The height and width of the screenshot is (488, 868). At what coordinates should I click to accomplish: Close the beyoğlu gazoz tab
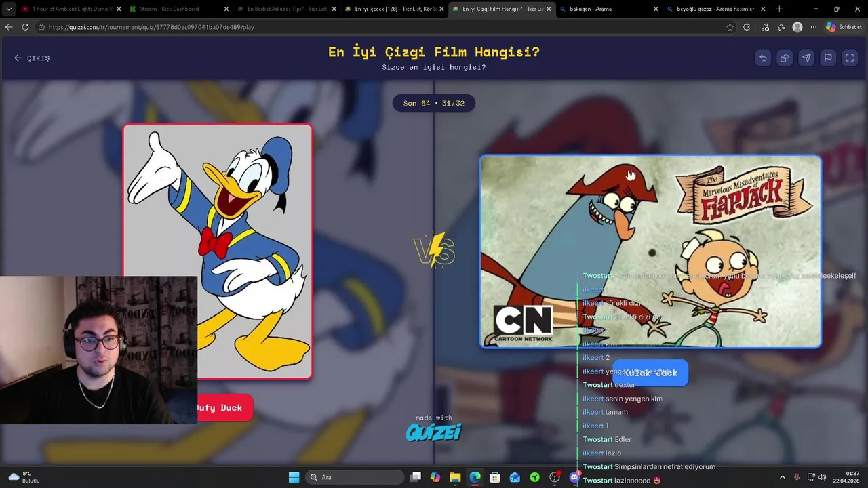click(x=763, y=9)
